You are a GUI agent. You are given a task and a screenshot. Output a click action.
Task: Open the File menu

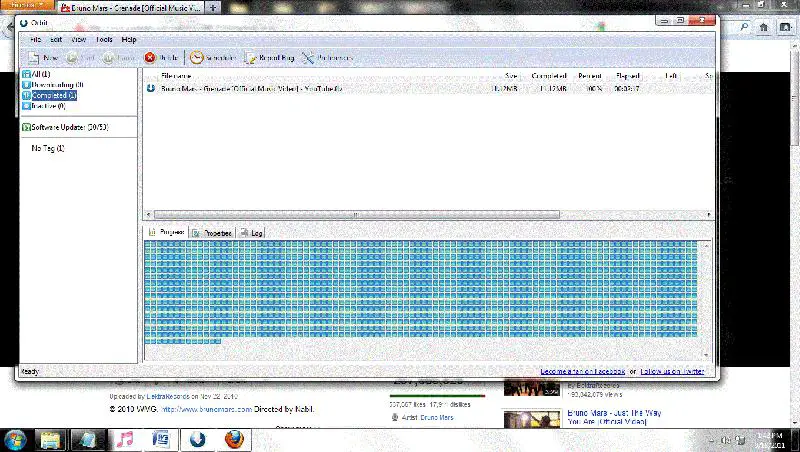click(35, 39)
